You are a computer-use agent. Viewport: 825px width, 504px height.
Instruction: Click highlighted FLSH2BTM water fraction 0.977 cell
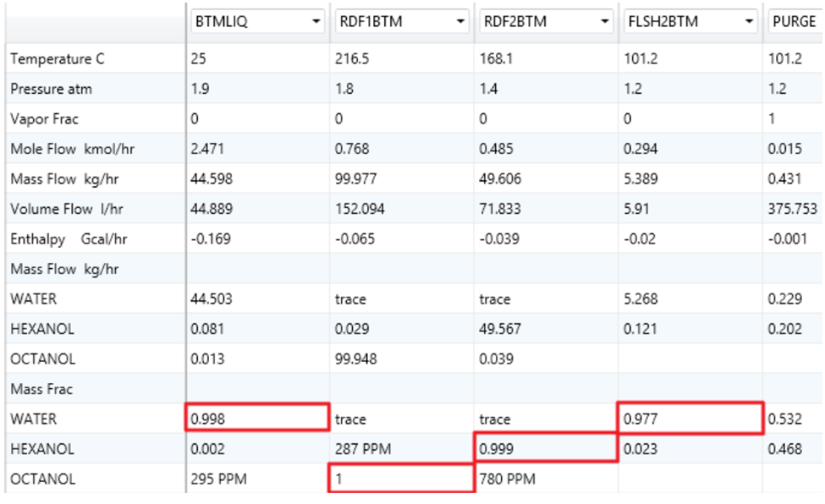click(x=690, y=418)
